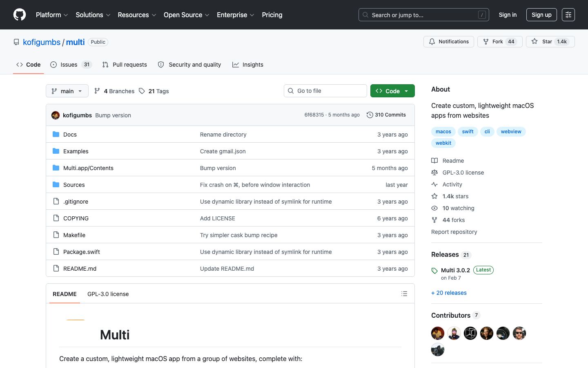Click the swift topic tag
This screenshot has width=588, height=368.
pyautogui.click(x=468, y=132)
